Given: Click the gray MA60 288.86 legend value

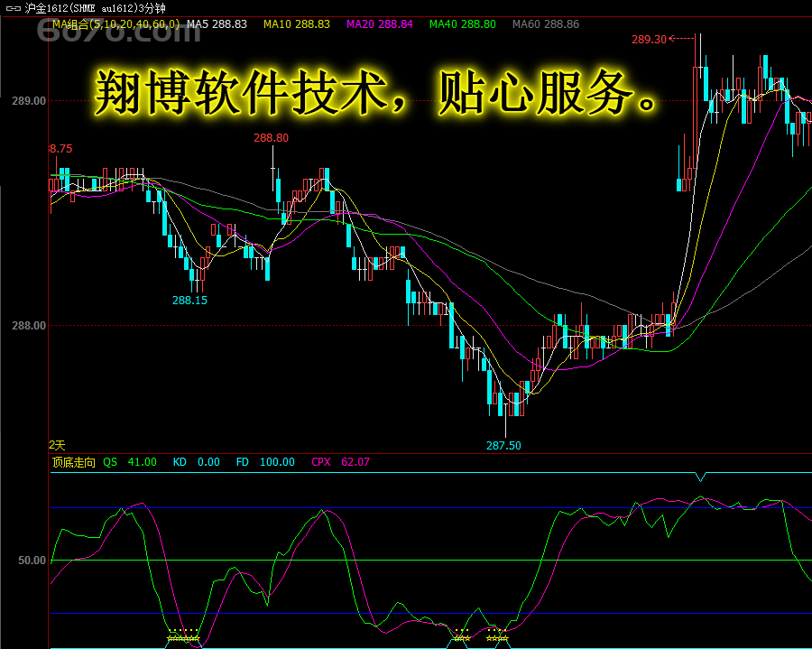Looking at the screenshot, I should (546, 23).
